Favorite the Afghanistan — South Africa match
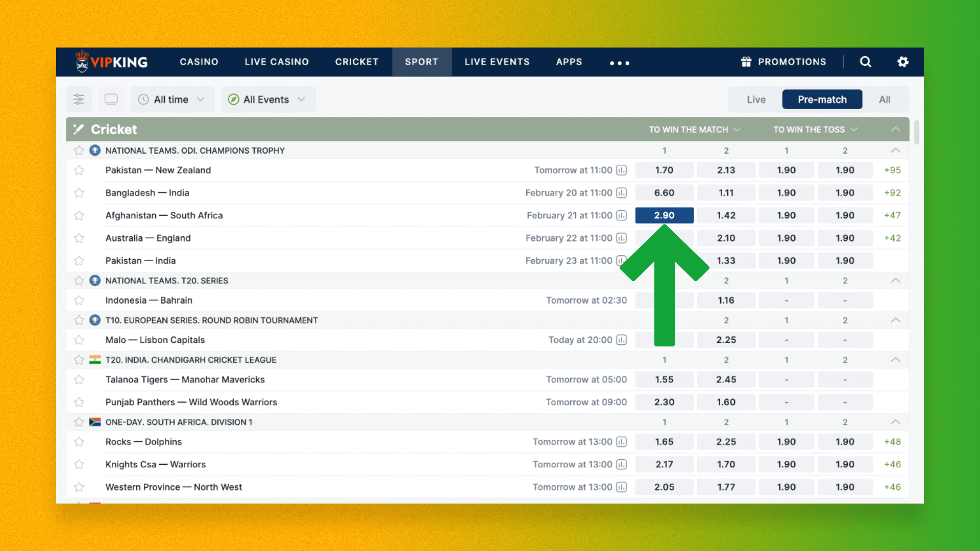 (x=79, y=215)
